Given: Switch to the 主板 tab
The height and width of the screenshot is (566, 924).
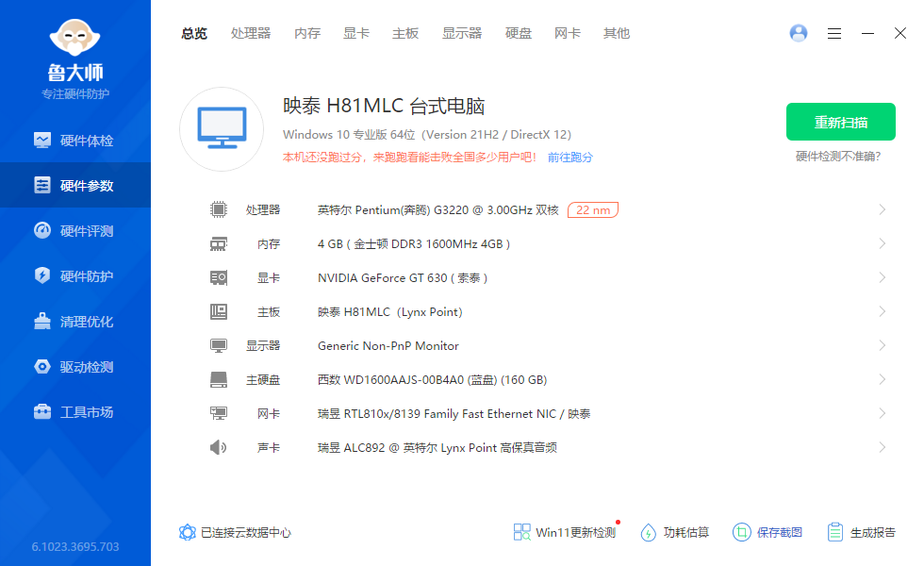Looking at the screenshot, I should click(405, 34).
